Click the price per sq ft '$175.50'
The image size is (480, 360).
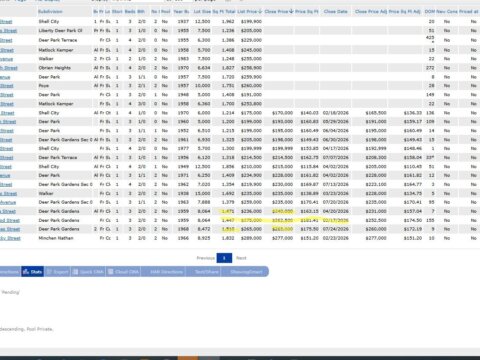309,229
